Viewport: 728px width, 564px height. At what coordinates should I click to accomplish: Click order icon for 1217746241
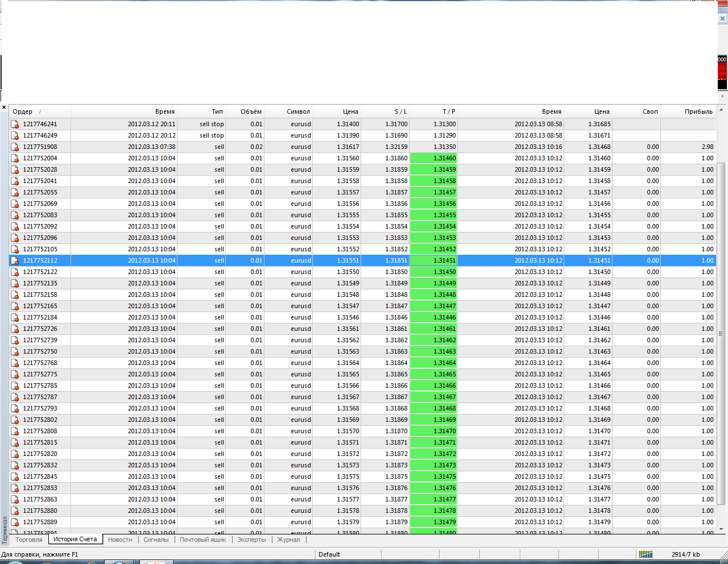pyautogui.click(x=15, y=124)
